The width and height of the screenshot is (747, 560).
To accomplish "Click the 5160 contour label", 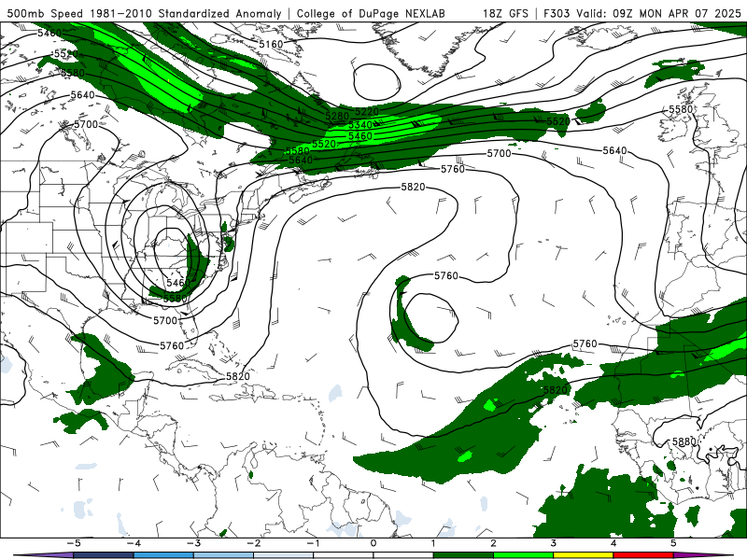I will (x=271, y=44).
